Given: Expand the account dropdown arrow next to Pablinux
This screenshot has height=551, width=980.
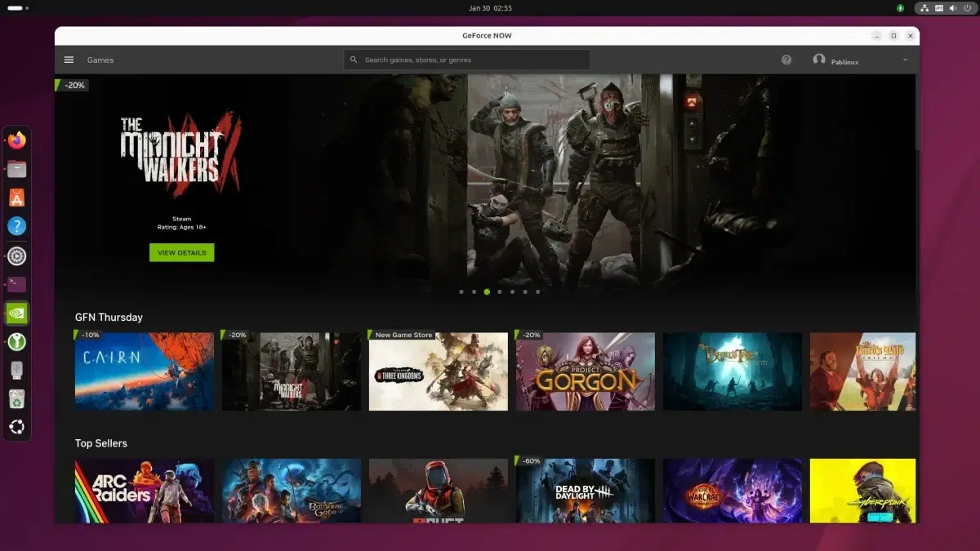Looking at the screenshot, I should click(905, 60).
